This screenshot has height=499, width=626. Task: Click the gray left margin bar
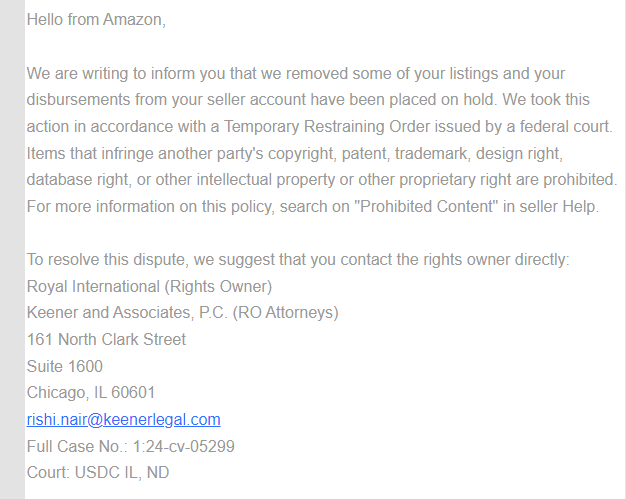tap(12, 250)
